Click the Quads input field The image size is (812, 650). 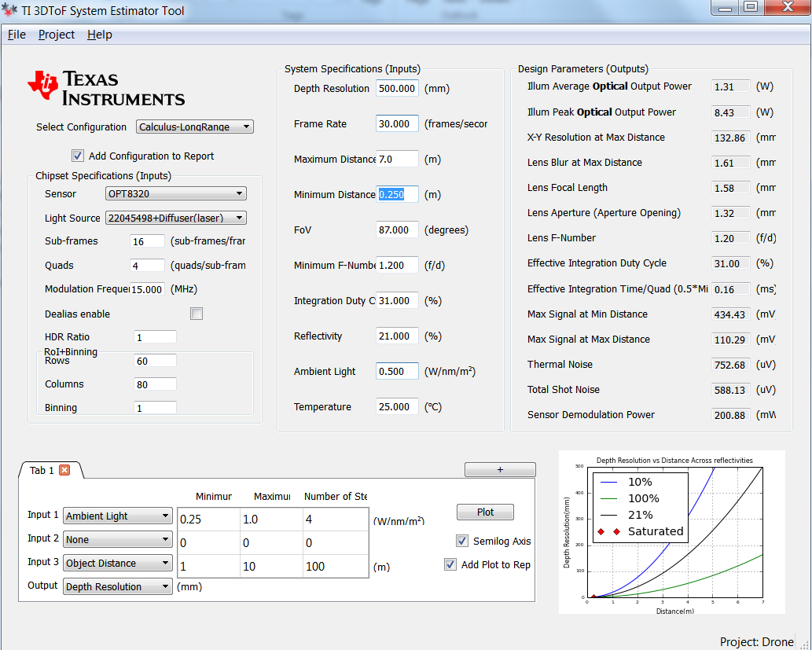147,266
